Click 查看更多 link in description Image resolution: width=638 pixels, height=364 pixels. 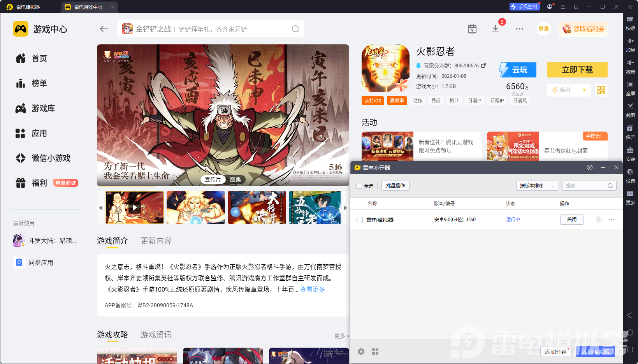point(313,289)
